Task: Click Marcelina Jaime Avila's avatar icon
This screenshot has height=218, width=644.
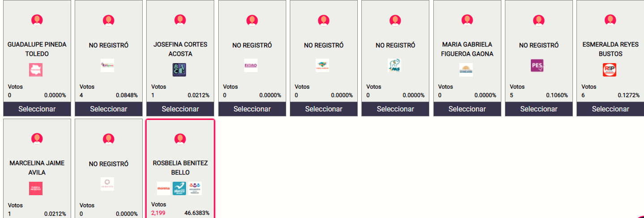Action: click(x=37, y=139)
